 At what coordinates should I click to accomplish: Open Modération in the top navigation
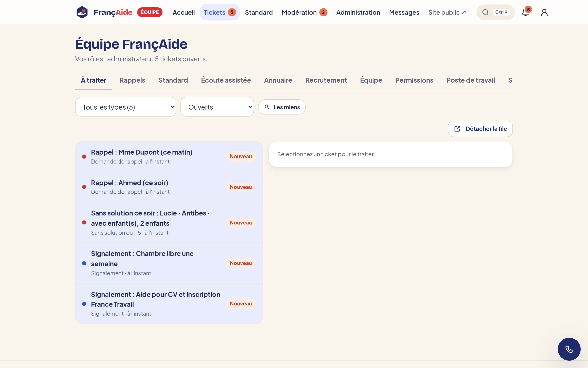[x=304, y=12]
